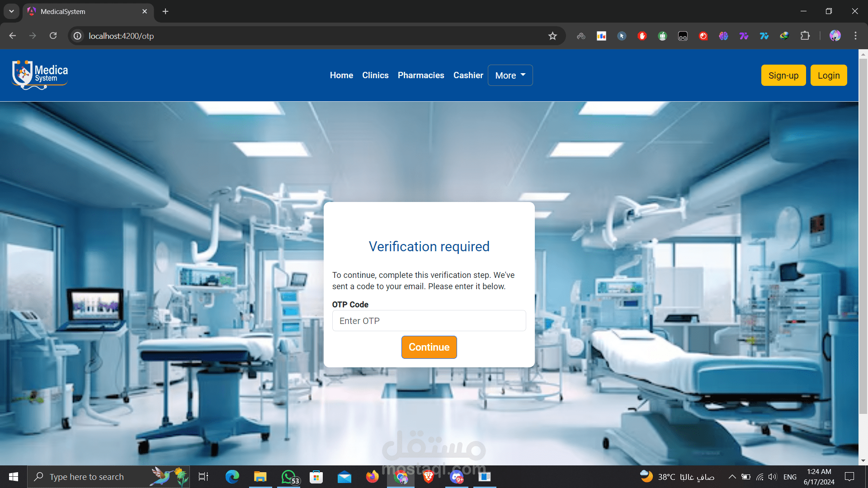Launch Firefox from the taskbar
Screen dimensions: 868x488
pyautogui.click(x=372, y=477)
